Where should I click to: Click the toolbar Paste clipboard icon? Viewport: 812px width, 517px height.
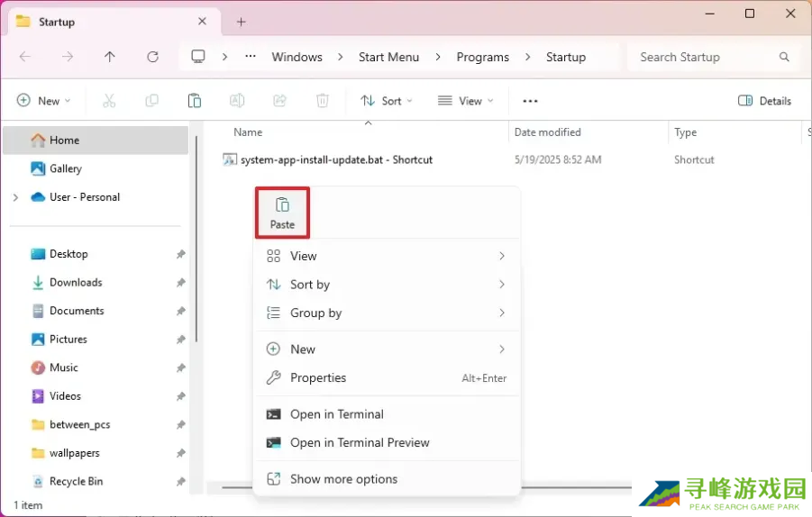[194, 101]
